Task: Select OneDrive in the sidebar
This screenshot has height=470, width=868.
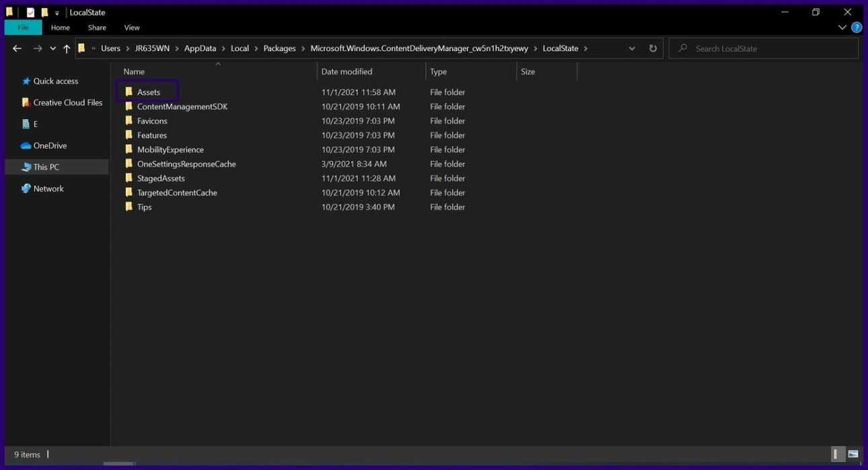Action: (50, 145)
